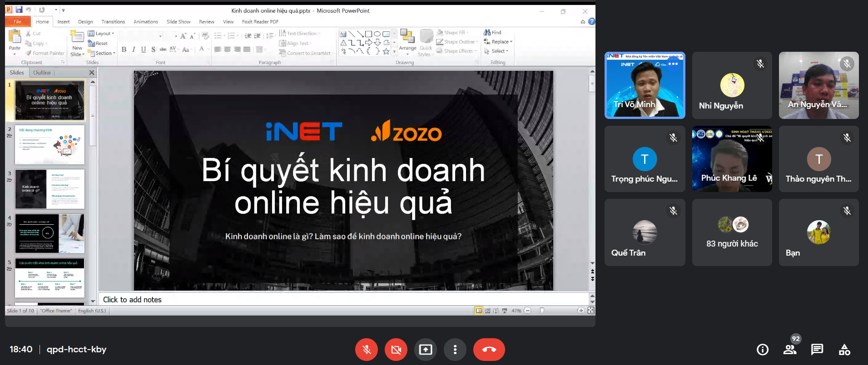Open the File tab

[x=18, y=21]
